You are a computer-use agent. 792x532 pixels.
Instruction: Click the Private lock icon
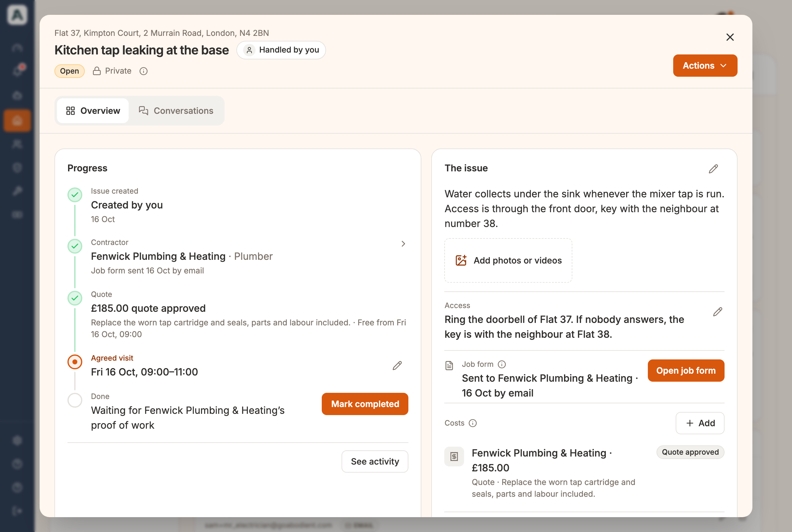pyautogui.click(x=97, y=71)
